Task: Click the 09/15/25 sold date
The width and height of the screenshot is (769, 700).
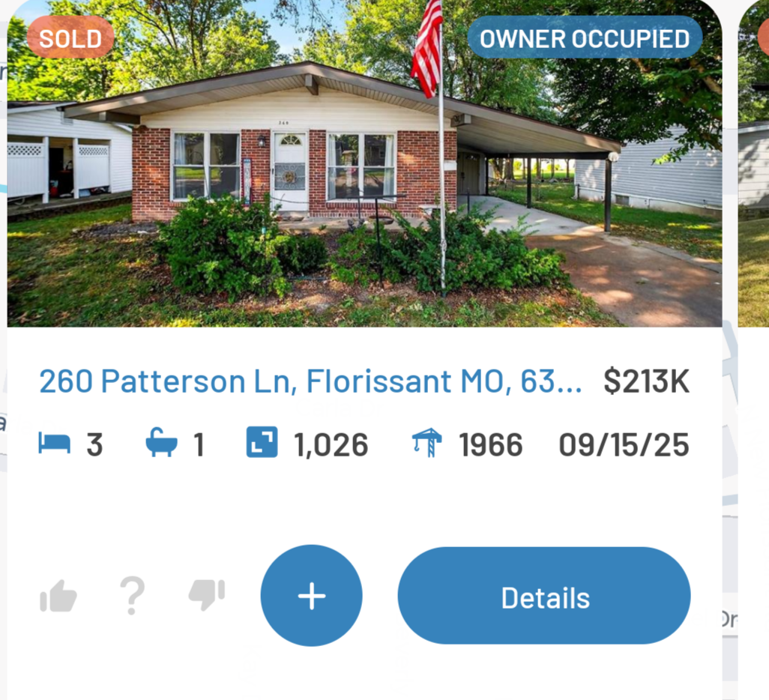Action: 624,445
